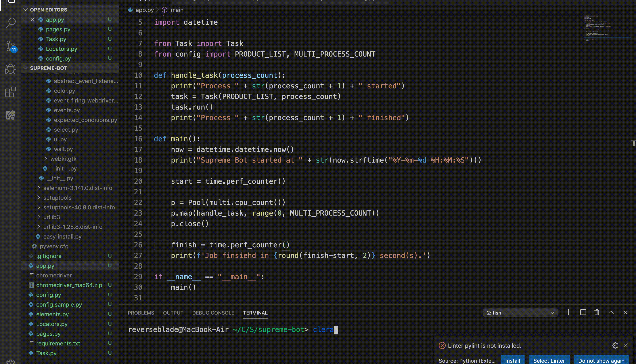This screenshot has height=364, width=636.
Task: Open the terminal selector dropdown '2: fish'
Action: [x=520, y=313]
